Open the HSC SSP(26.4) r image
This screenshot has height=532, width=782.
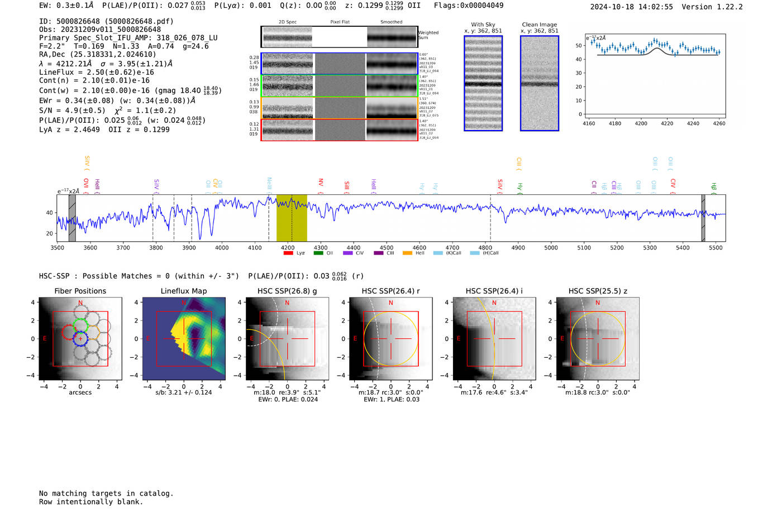coord(391,338)
